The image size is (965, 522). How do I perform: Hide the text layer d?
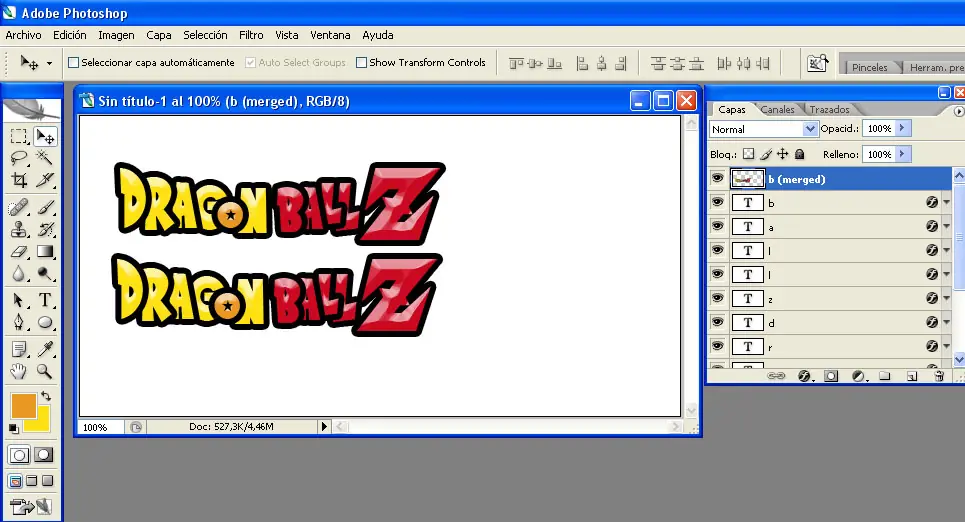point(718,323)
